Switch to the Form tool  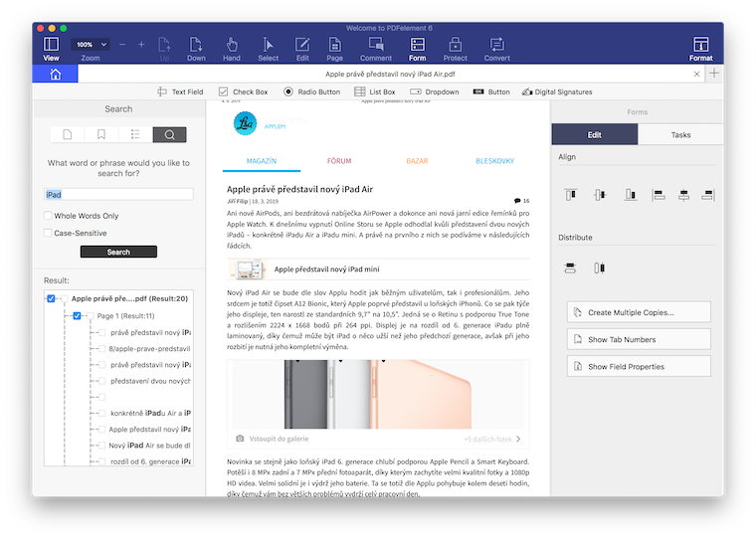[x=418, y=49]
